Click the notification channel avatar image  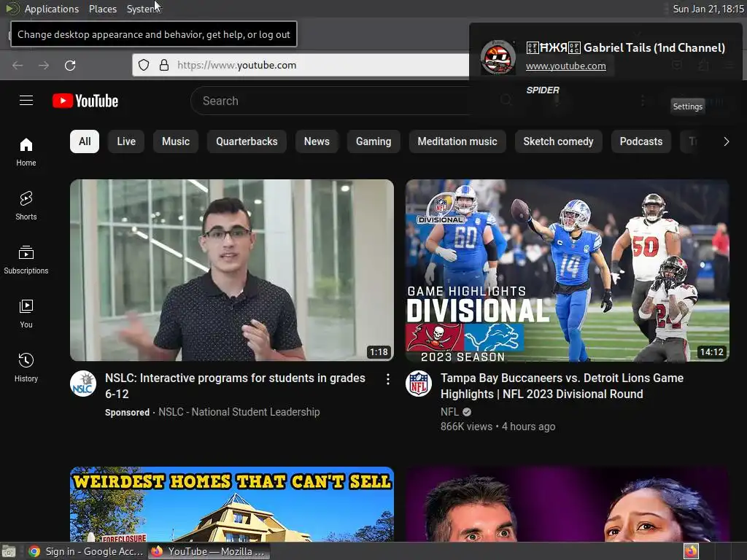(x=498, y=58)
